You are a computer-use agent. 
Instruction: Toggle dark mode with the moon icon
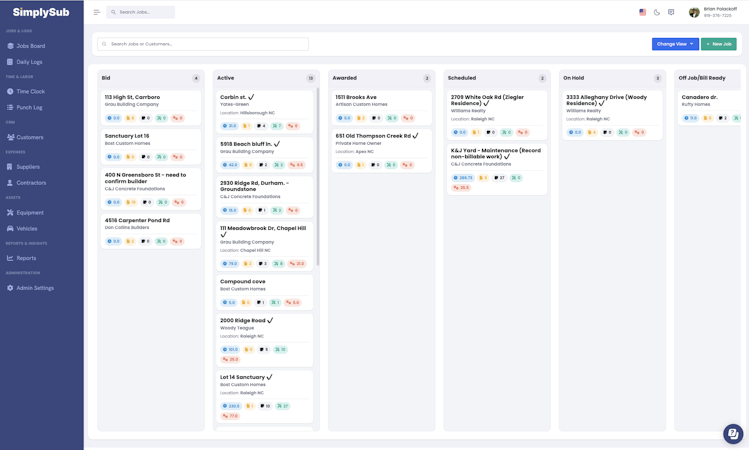[657, 12]
